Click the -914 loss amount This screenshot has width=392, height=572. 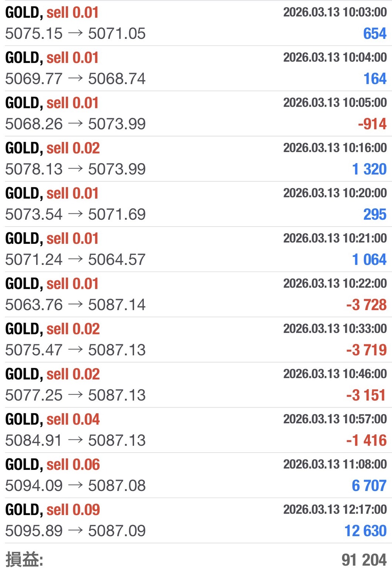pos(372,124)
